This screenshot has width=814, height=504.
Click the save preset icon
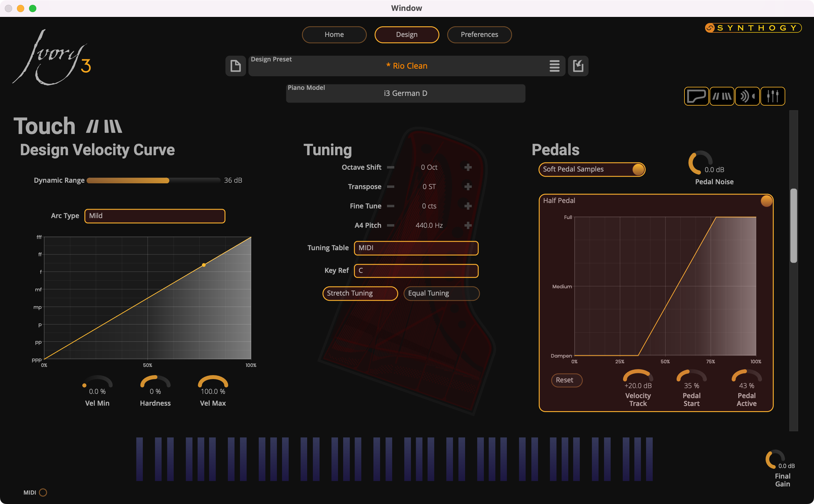click(578, 66)
